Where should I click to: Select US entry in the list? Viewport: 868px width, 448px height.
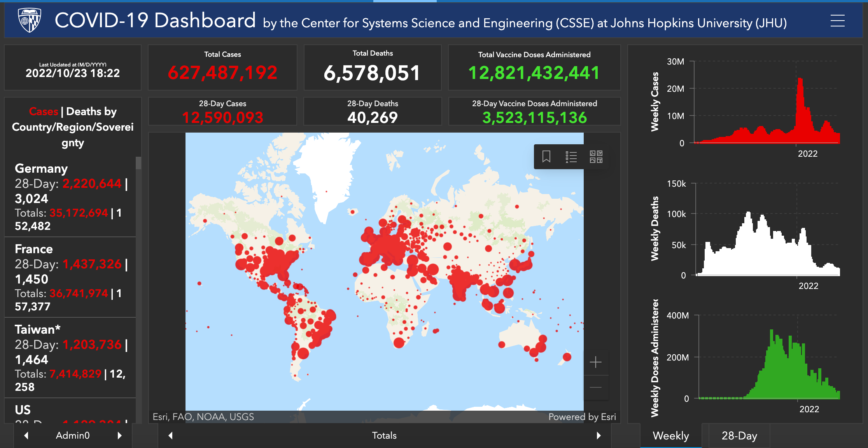(23, 409)
